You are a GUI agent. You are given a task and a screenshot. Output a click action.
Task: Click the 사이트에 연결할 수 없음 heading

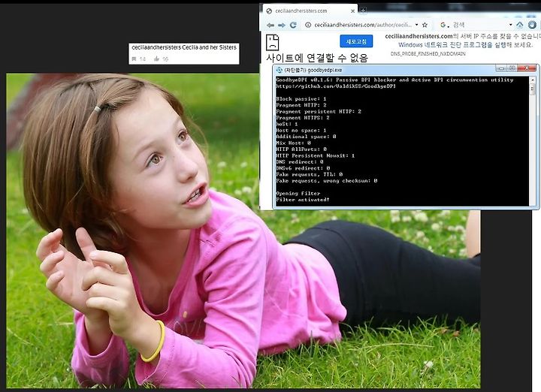tap(317, 58)
